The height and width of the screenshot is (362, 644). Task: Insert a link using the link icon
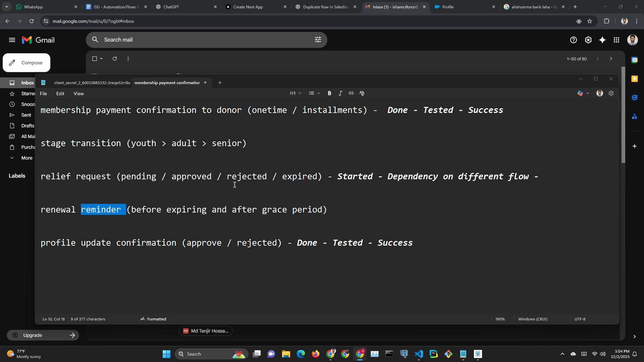coord(351,94)
